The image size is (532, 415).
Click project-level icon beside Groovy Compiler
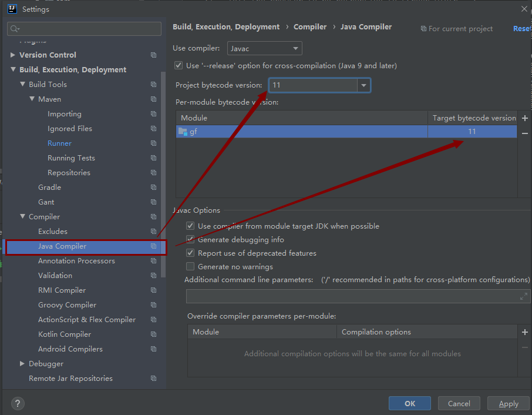point(153,305)
